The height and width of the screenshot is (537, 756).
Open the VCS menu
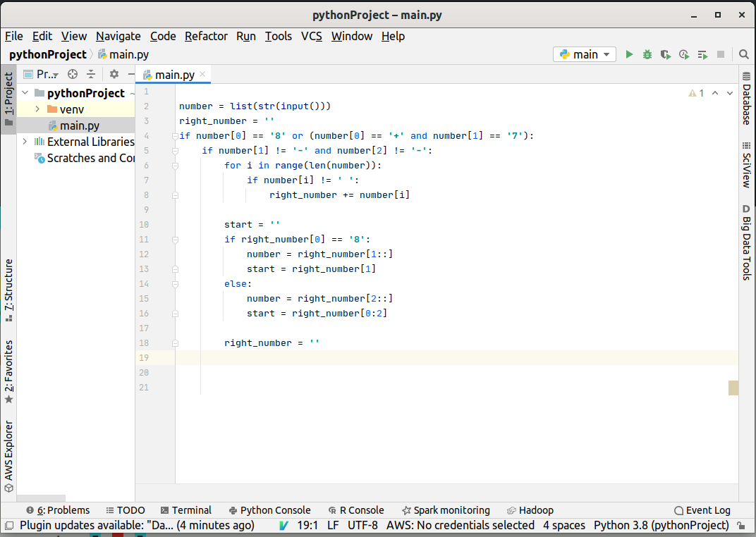tap(312, 36)
